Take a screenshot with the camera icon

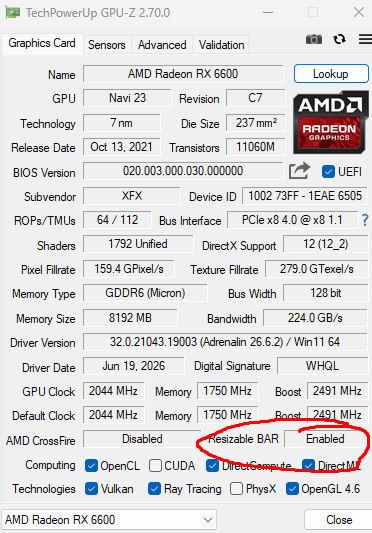314,39
